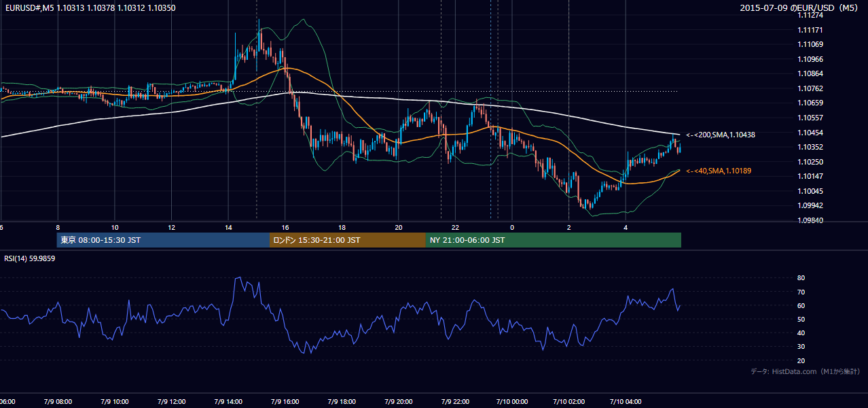
Task: Click price axis label 1.09840
Action: (811, 220)
